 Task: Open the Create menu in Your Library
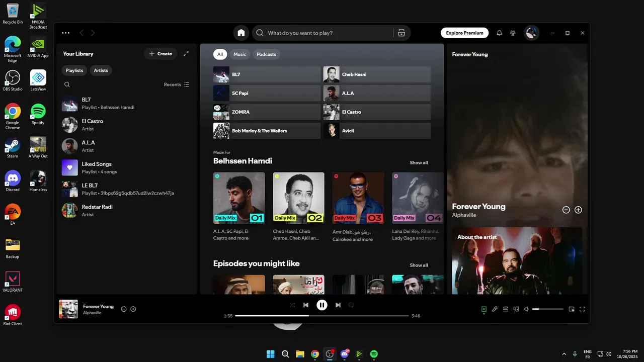coord(160,54)
